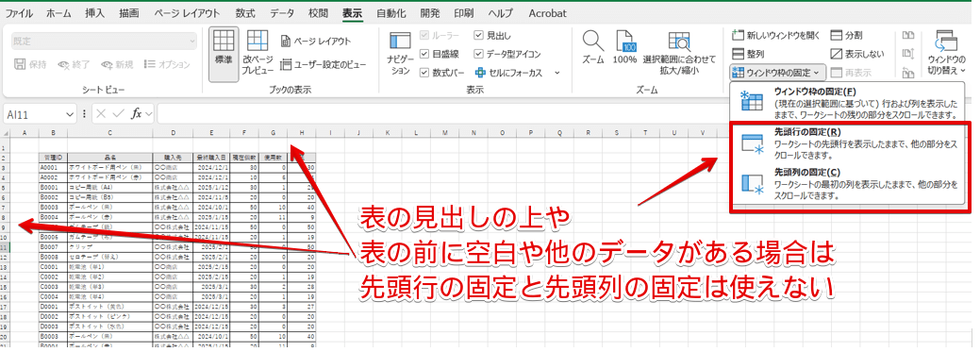
Task: Click the select-all corner triangle
Action: pyautogui.click(x=7, y=132)
